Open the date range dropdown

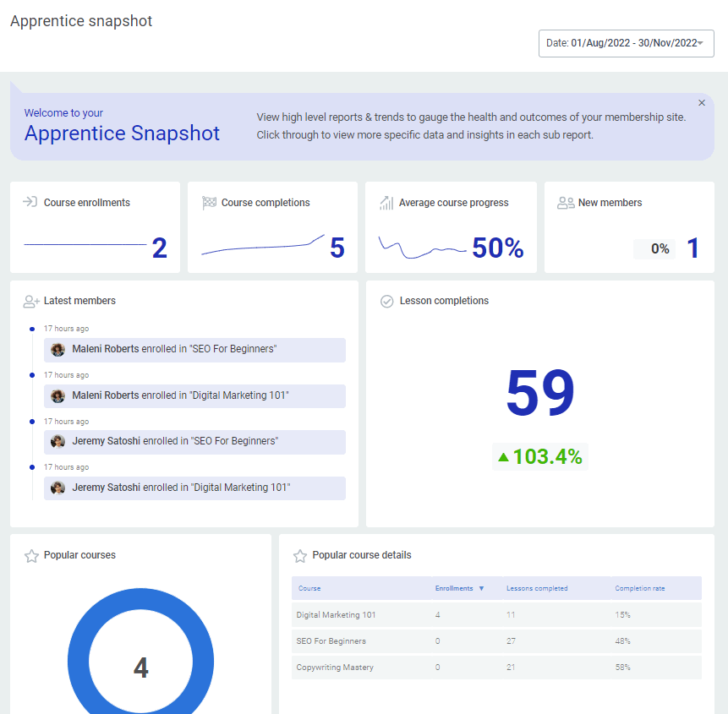coord(626,43)
